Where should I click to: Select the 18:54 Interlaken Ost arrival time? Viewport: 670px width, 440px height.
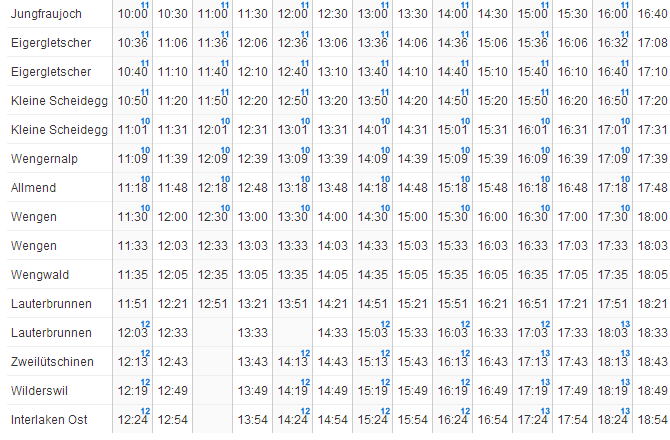click(652, 419)
